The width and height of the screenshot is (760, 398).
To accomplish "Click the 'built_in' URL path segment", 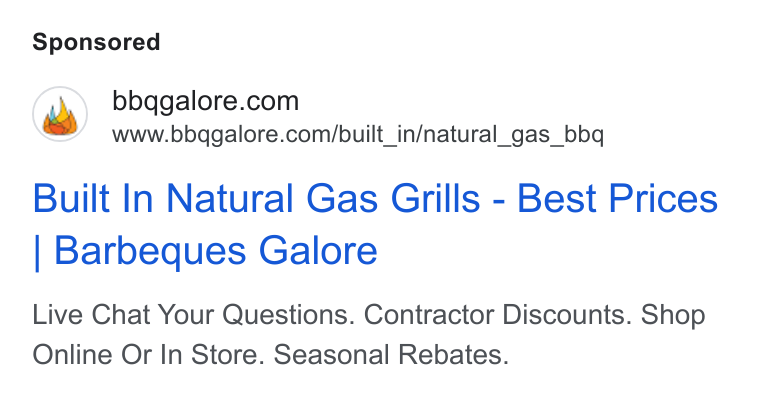I will click(x=377, y=134).
